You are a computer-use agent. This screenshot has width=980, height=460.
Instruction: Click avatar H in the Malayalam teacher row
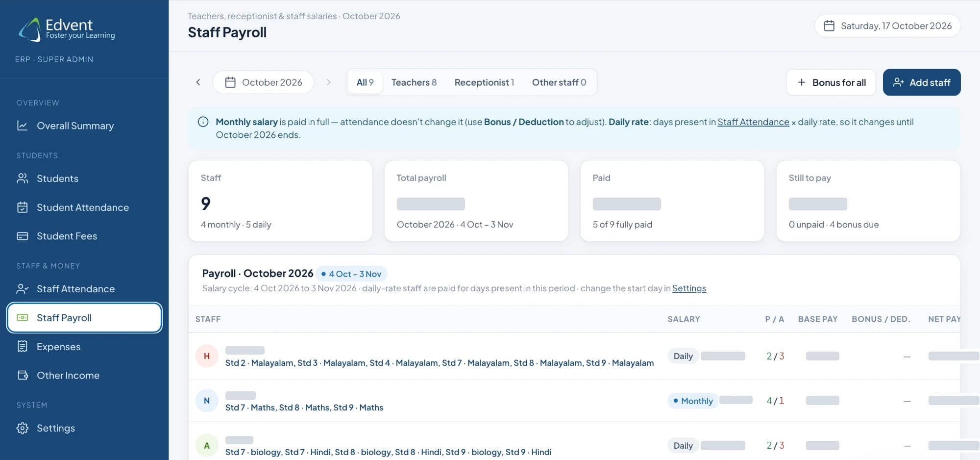[x=207, y=356]
